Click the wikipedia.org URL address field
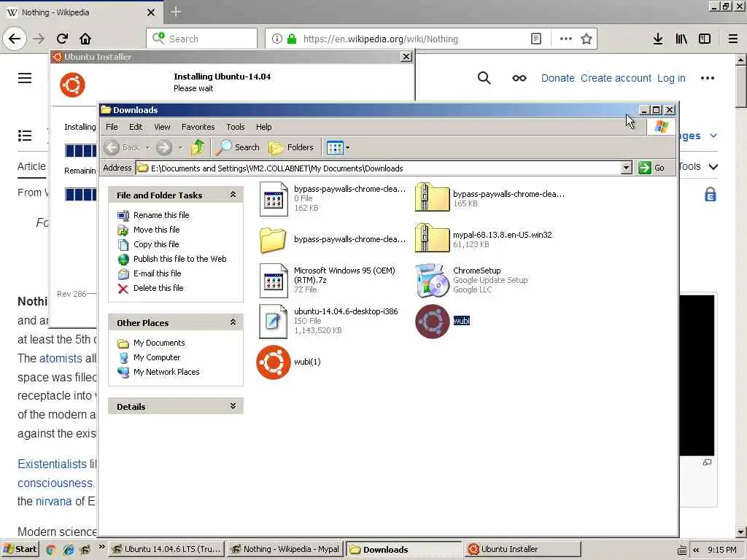This screenshot has width=747, height=560. [x=380, y=39]
